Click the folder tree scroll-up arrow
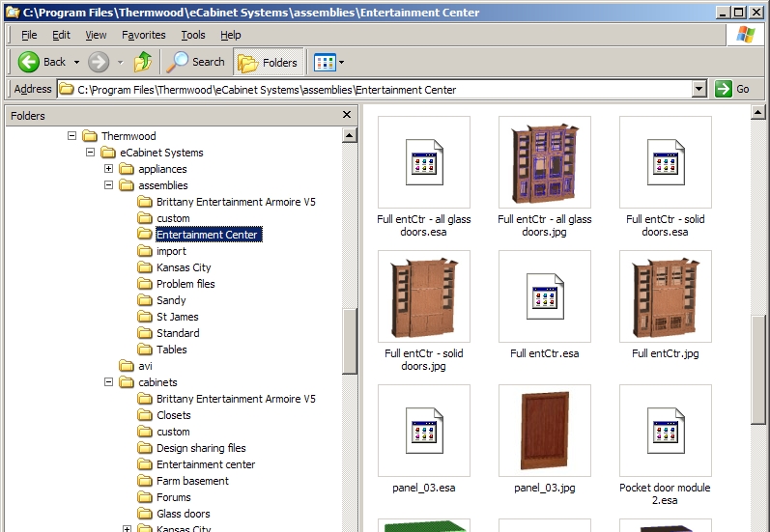The width and height of the screenshot is (770, 532). 349,135
